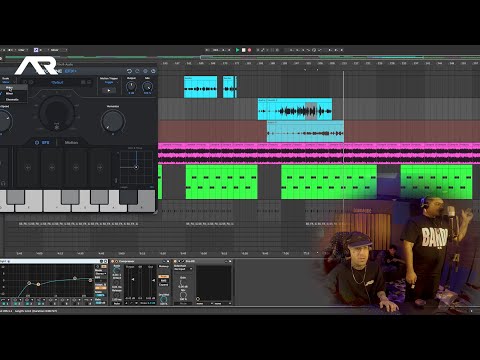Select Peak mode in the Compressor

164,277
